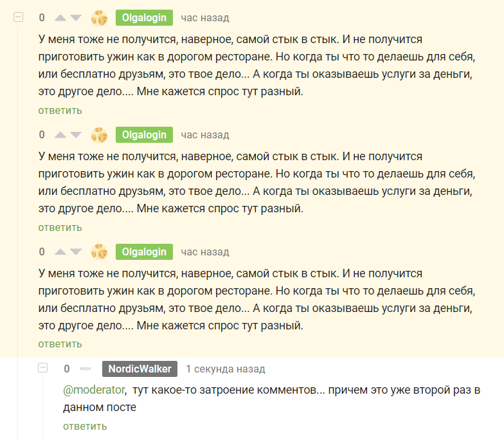Image resolution: width=504 pixels, height=440 pixels.
Task: Open the first comment's "час назад" timestamp
Action: tap(204, 18)
